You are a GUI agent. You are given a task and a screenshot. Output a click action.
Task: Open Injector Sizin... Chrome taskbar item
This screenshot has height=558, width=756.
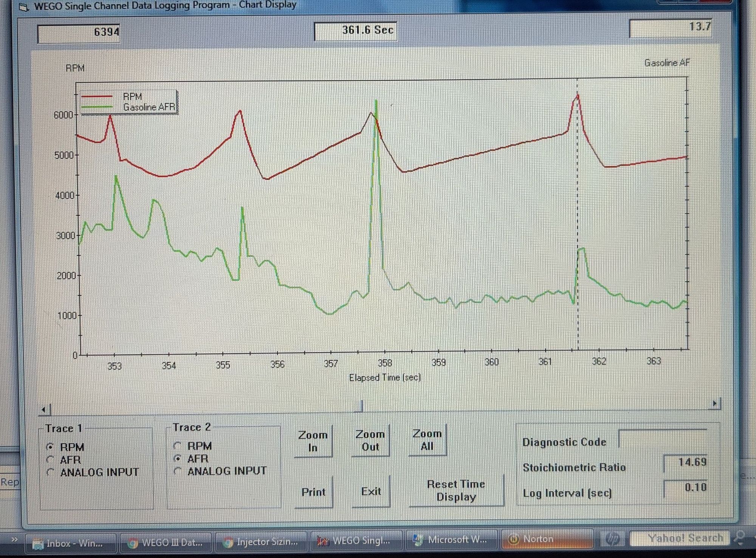coord(262,542)
